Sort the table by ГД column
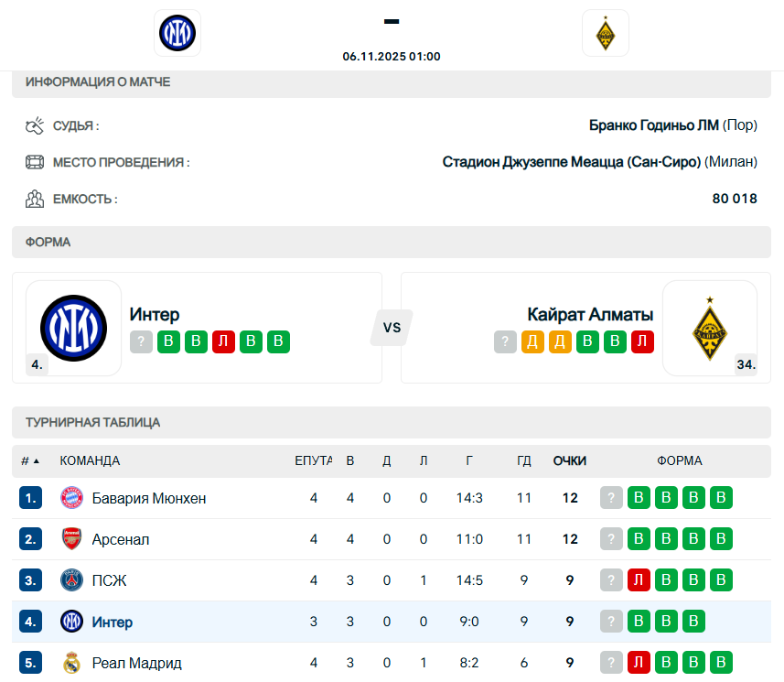784x682 pixels. tap(524, 460)
